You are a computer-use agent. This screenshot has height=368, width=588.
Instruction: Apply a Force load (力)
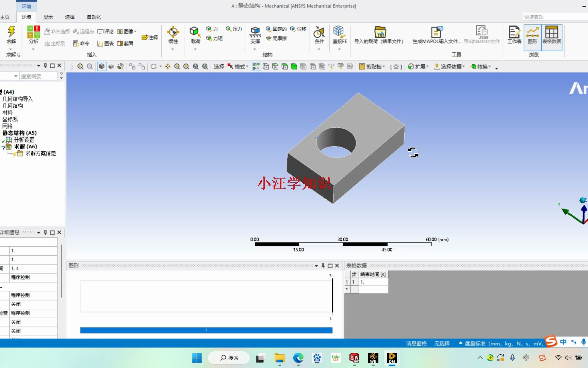[212, 29]
